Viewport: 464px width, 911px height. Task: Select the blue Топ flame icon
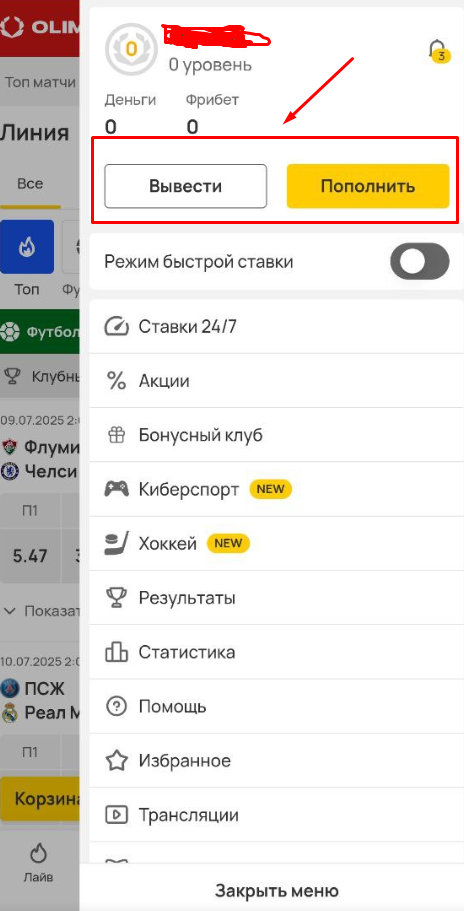[x=27, y=247]
